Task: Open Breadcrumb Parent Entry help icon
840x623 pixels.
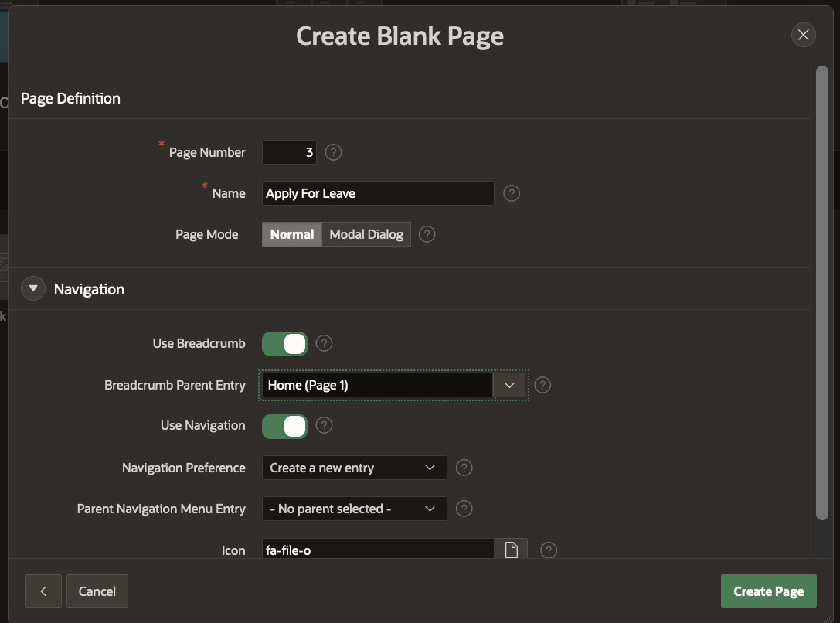Action: [x=542, y=385]
